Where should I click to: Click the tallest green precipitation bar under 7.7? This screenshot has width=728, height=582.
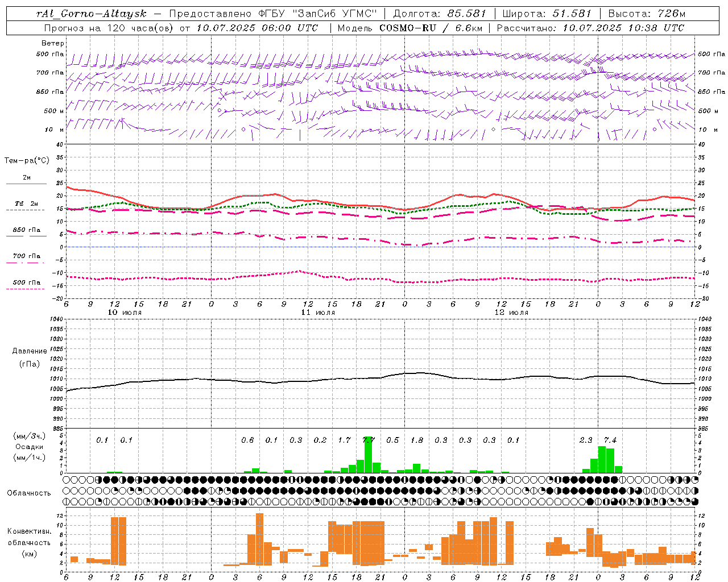(x=369, y=455)
